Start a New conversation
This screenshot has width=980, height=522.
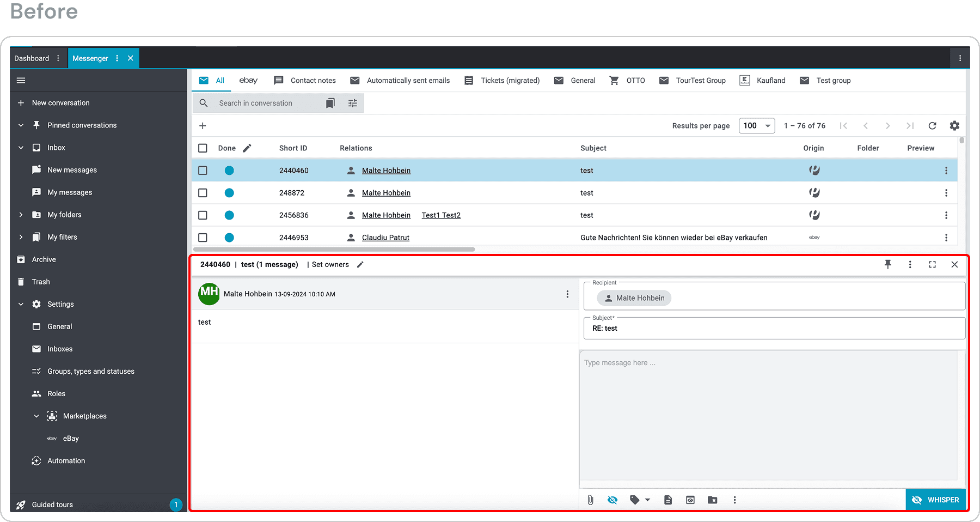tap(60, 103)
